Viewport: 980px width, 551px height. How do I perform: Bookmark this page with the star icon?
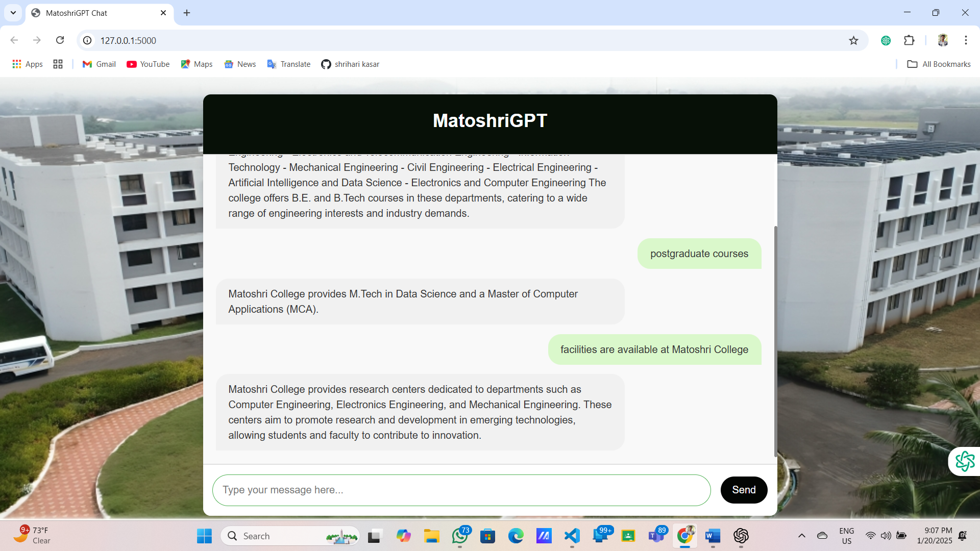click(854, 40)
